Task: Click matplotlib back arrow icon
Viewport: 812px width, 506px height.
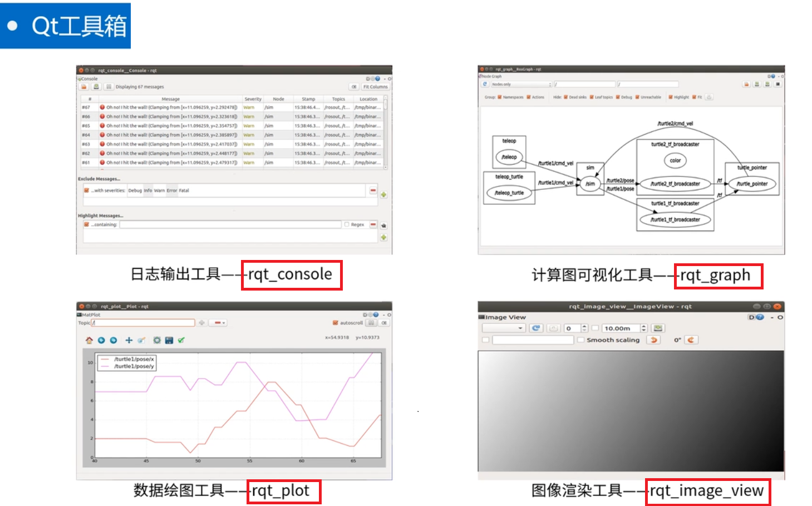Action: (x=101, y=340)
